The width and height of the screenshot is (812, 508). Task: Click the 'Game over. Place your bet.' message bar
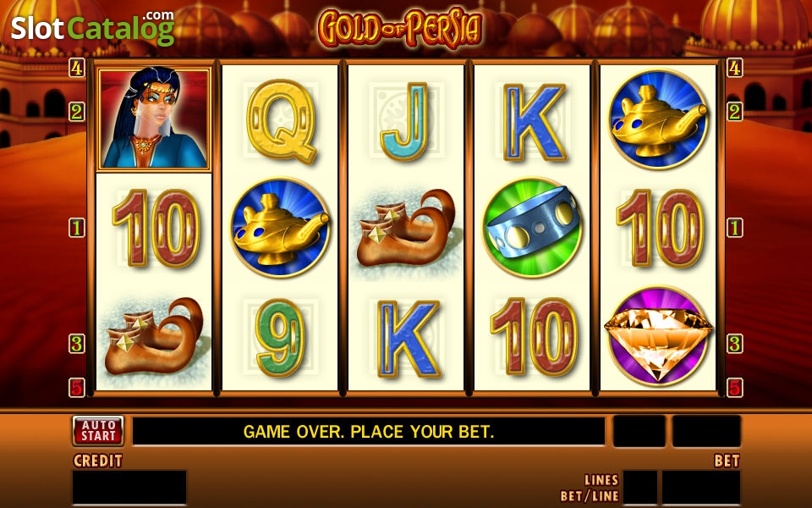point(368,431)
